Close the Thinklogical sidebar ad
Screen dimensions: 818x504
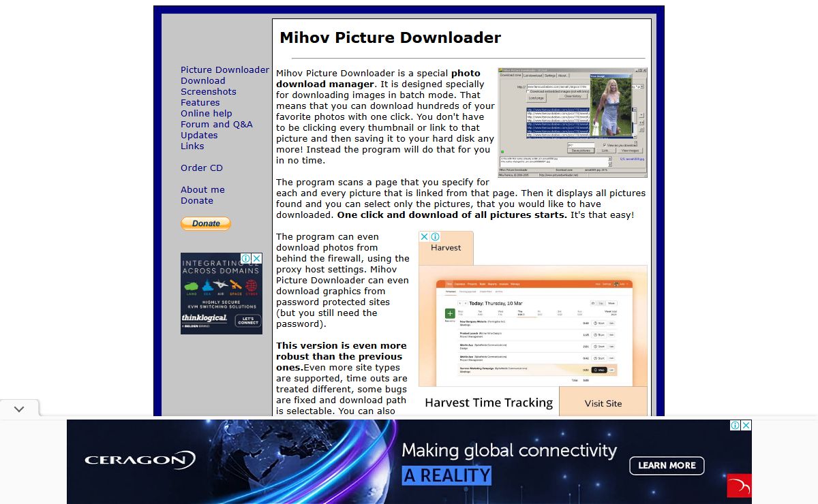pyautogui.click(x=257, y=258)
